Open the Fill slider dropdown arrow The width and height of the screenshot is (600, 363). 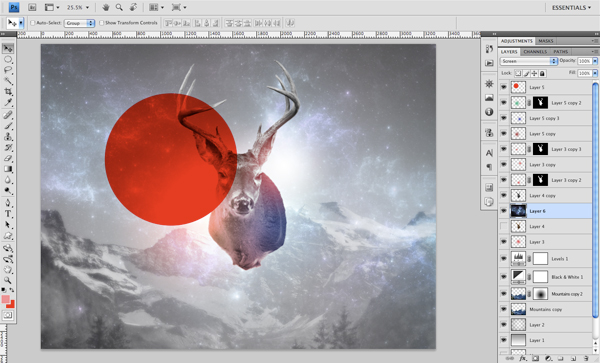coord(595,73)
